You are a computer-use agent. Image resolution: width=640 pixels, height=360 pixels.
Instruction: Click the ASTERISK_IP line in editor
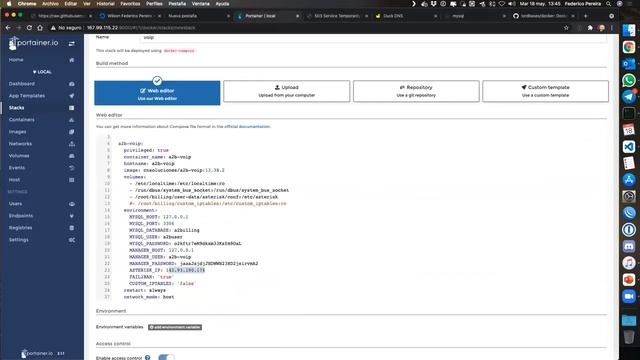(167, 270)
